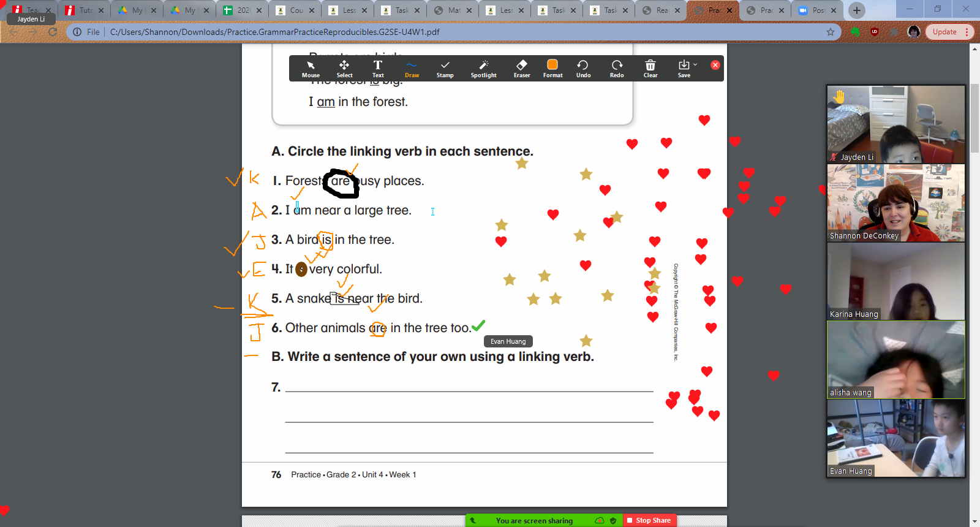Screen dimensions: 980x527
Task: Select Evan Huang's video thumbnail
Action: click(x=896, y=438)
